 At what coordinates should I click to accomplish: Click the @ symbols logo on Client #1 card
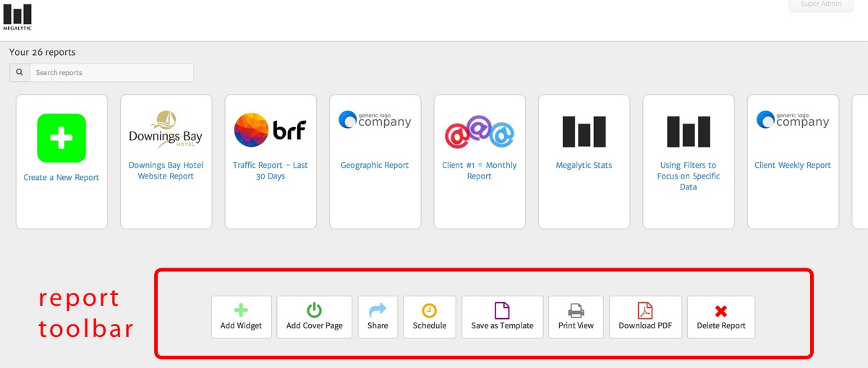(x=479, y=132)
